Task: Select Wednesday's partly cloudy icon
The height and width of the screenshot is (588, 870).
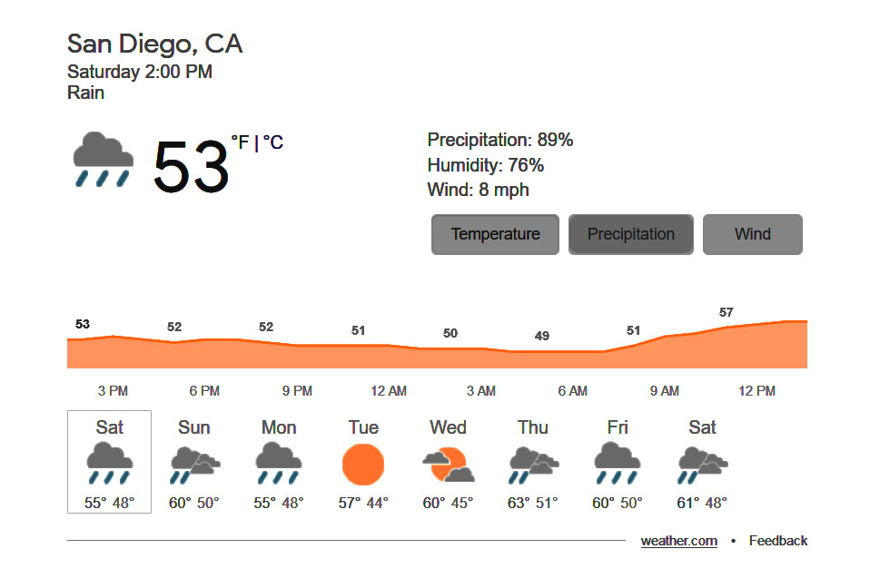Action: tap(449, 465)
